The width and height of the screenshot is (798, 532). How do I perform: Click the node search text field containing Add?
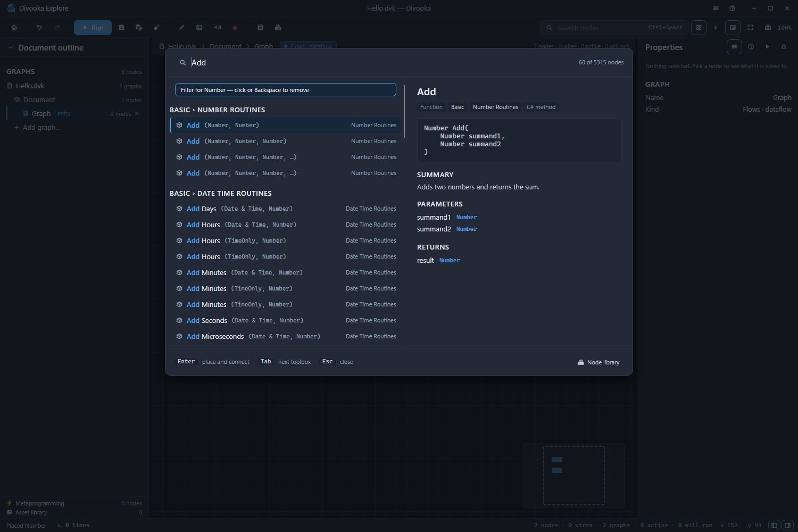(380, 62)
